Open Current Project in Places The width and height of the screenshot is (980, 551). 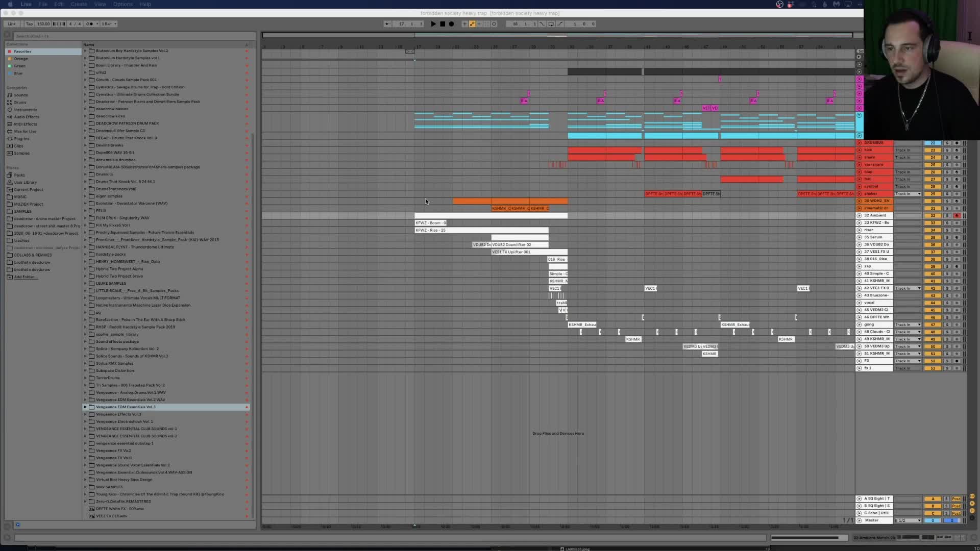[28, 189]
